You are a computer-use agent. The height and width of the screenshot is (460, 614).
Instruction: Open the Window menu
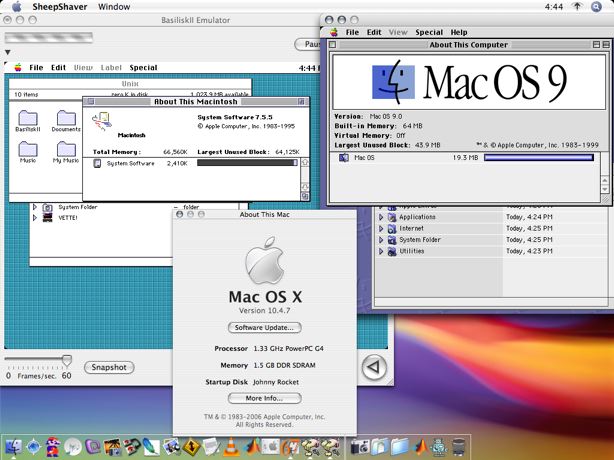tap(114, 7)
